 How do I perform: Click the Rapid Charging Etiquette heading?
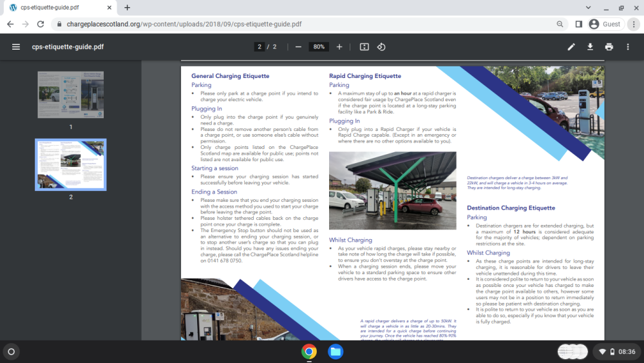tap(365, 76)
